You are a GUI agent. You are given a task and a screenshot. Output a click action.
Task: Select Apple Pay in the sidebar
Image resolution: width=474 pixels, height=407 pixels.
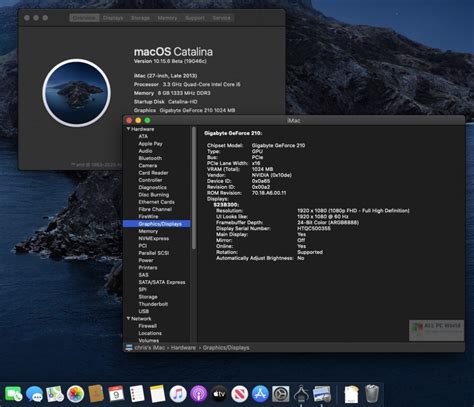tap(150, 144)
